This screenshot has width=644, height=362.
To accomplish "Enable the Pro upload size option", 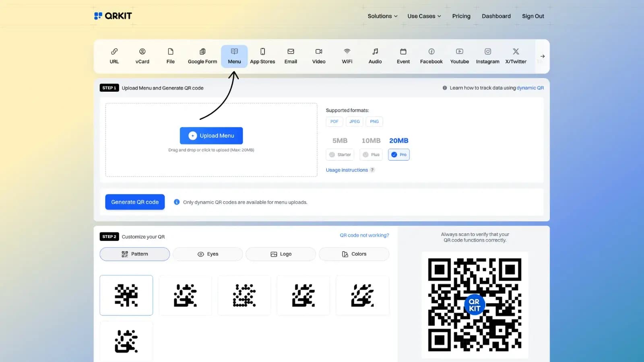I will (x=398, y=154).
